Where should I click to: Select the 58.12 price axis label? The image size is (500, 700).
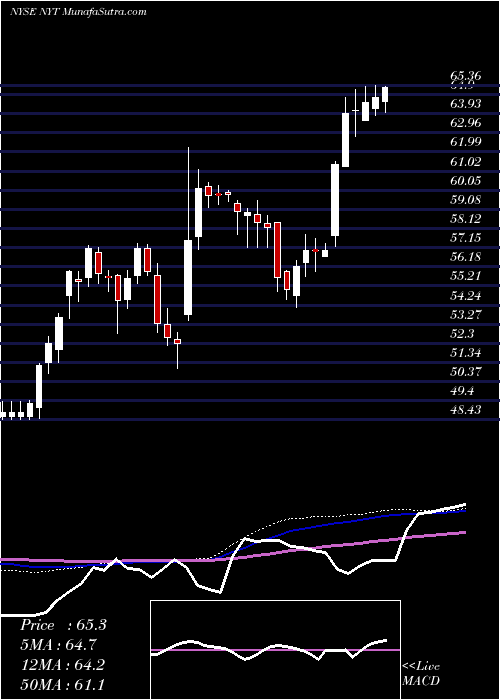tap(466, 218)
